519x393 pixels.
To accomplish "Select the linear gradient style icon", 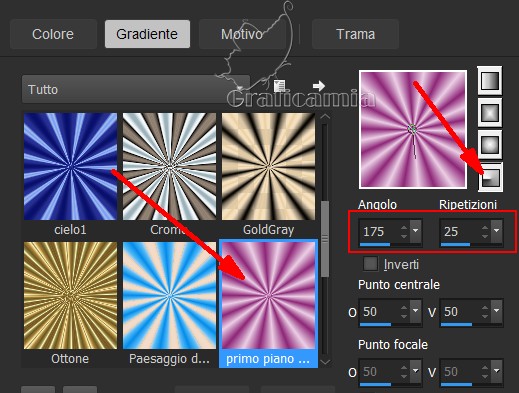I will tap(490, 80).
